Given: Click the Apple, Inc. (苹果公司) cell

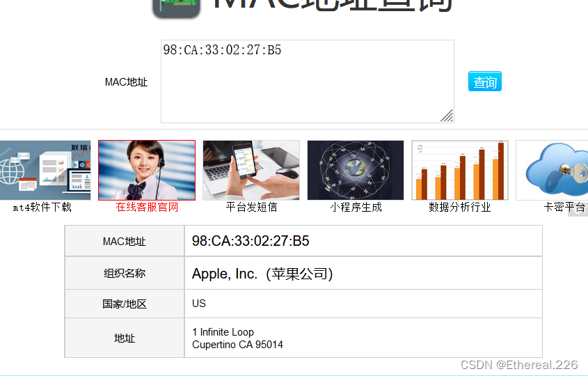Looking at the screenshot, I should point(363,273).
